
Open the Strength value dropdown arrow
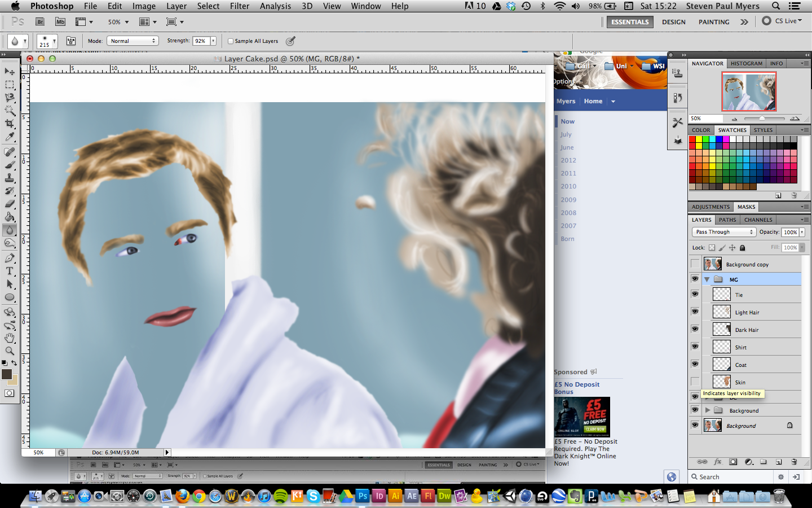tap(213, 41)
